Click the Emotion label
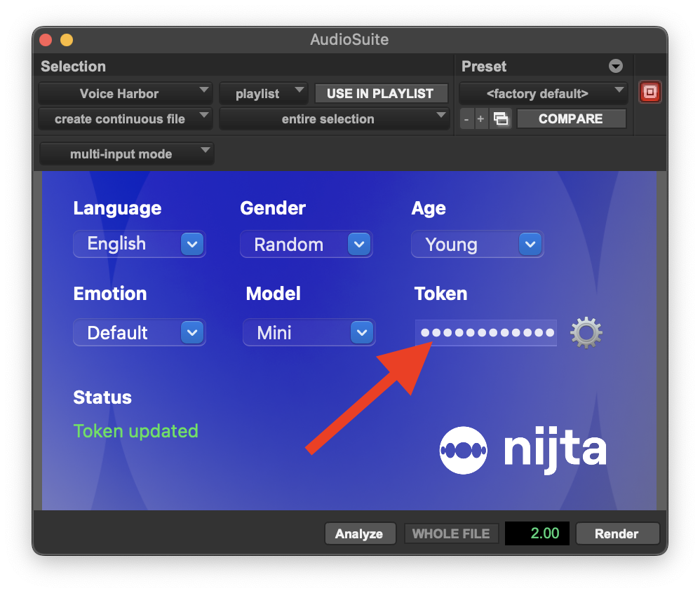The width and height of the screenshot is (700, 593). pos(110,294)
